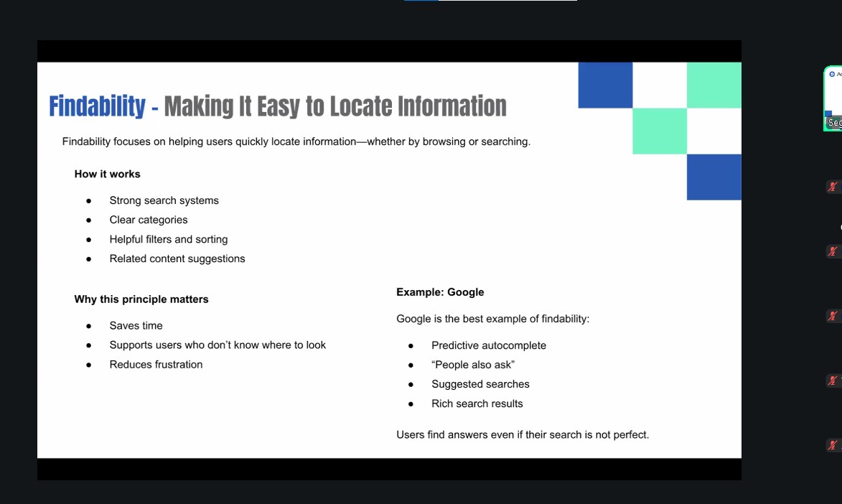Click the bullet "Saves time"

(136, 326)
